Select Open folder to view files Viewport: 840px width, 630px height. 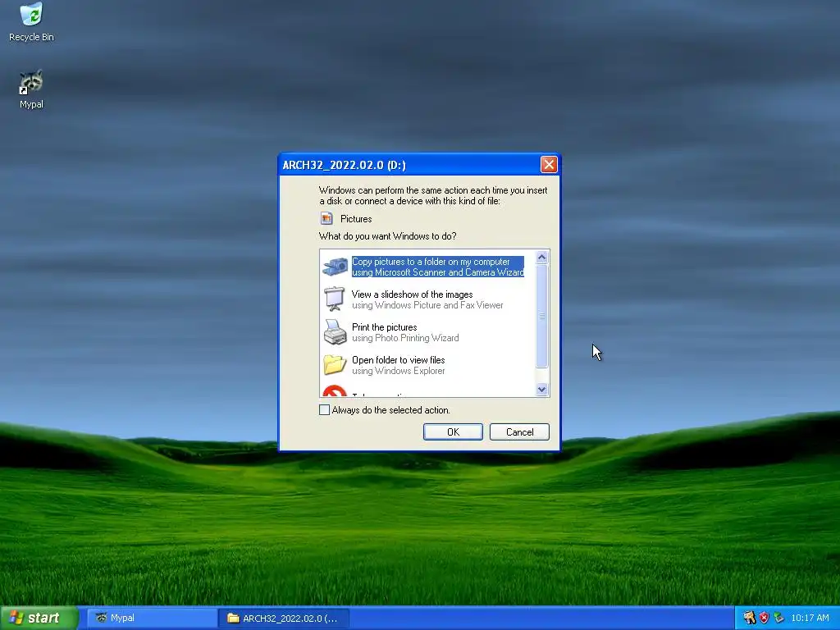(398, 365)
